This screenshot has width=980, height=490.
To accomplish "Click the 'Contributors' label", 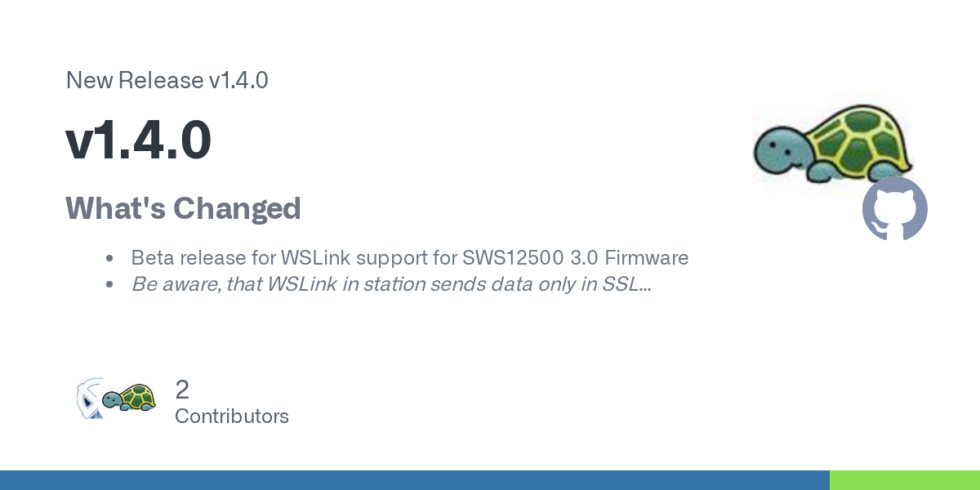I will click(232, 416).
